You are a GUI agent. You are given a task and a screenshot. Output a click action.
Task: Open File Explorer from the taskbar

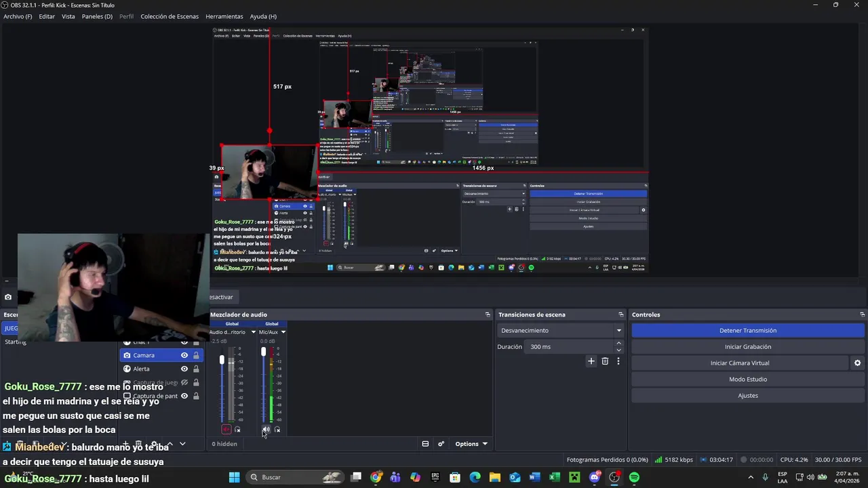495,477
